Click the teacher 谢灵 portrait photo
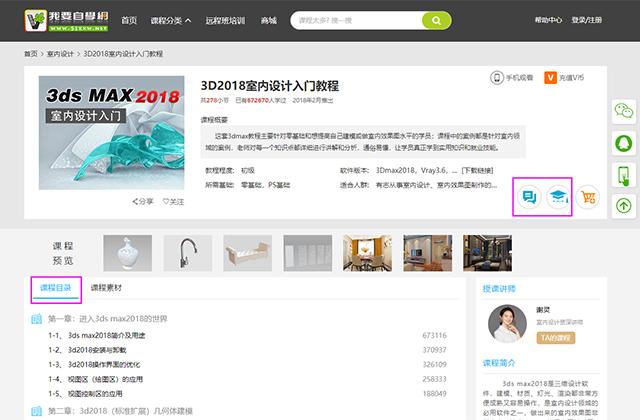 point(507,324)
